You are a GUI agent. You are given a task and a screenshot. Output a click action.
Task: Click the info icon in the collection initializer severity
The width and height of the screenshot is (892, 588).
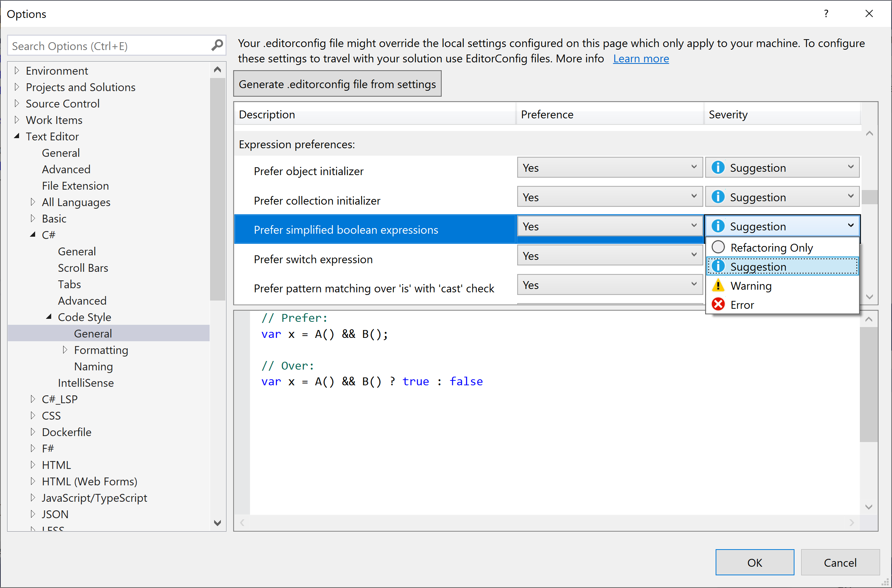pos(718,196)
